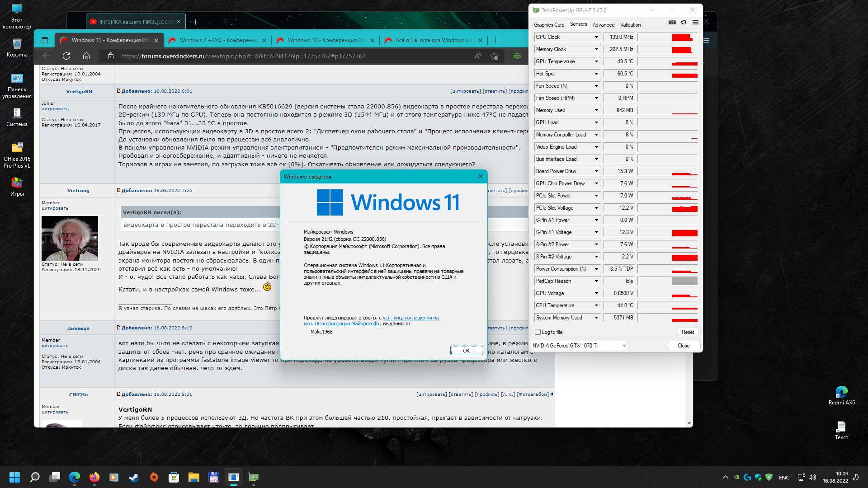Enable the Log to file checkbox
The image size is (868, 488).
click(538, 332)
